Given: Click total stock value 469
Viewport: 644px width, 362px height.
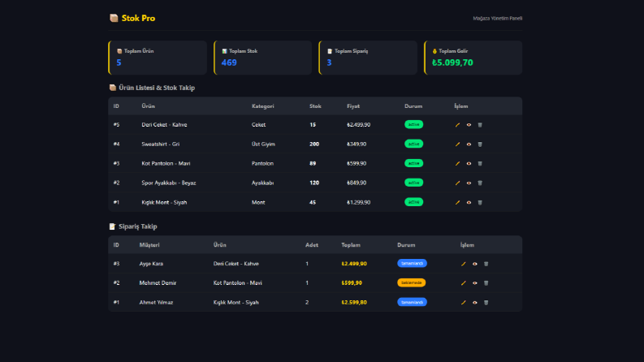Looking at the screenshot, I should tap(229, 62).
